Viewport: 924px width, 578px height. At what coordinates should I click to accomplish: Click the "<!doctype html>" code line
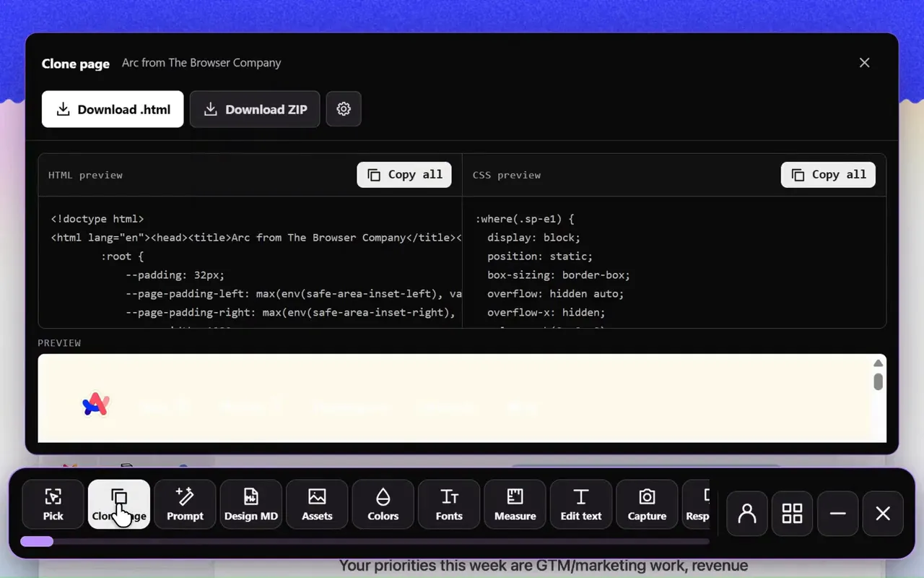[97, 219]
